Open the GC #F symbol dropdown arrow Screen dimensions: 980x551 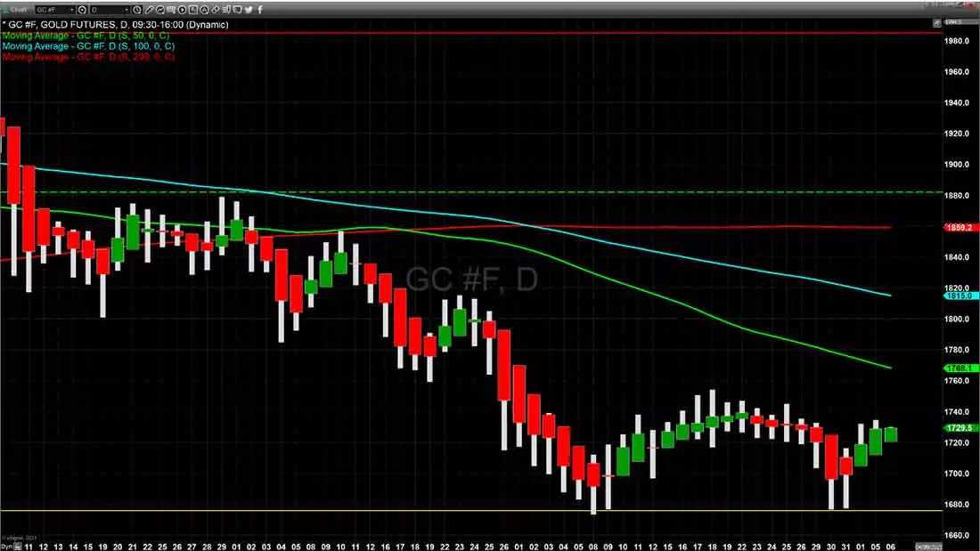pos(71,10)
